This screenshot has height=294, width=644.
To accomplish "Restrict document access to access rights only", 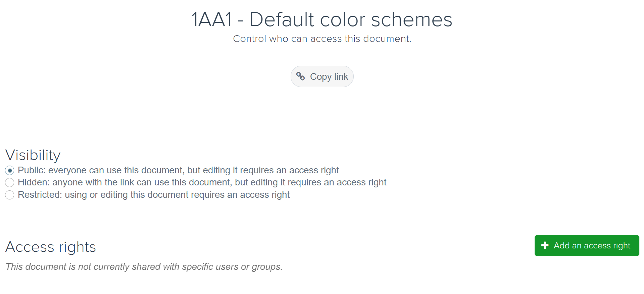I will (10, 195).
